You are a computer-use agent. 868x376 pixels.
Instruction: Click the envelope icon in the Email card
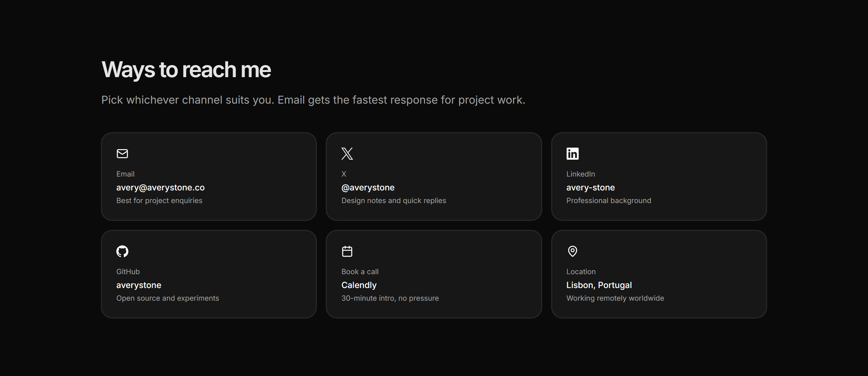pyautogui.click(x=122, y=154)
